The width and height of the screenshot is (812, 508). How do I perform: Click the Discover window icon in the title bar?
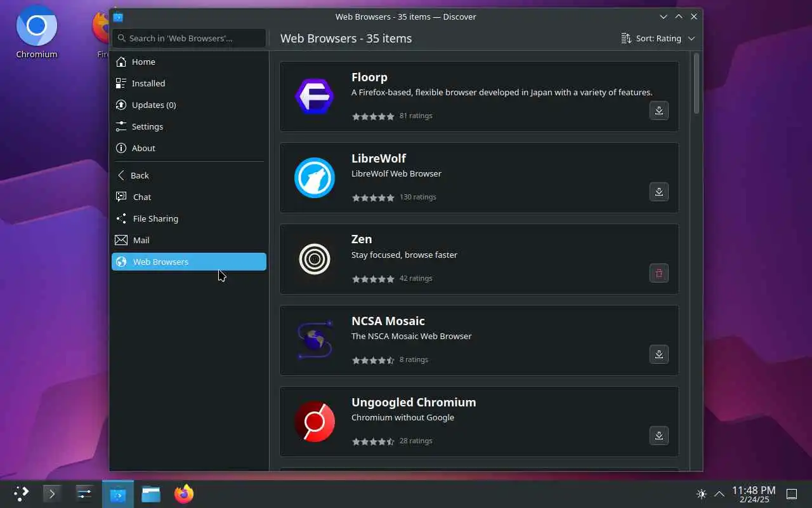point(118,17)
